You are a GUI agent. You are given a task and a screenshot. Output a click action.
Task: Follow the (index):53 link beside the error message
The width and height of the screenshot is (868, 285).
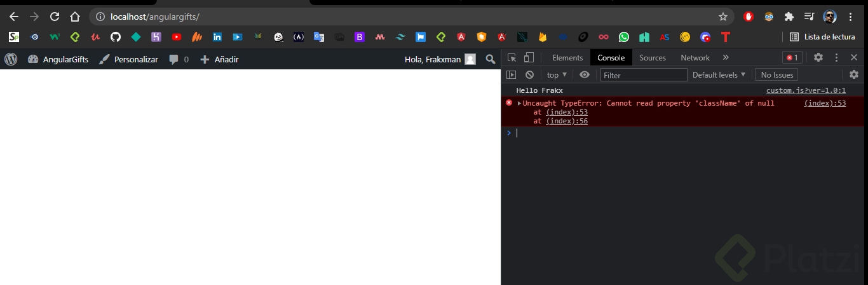point(825,103)
